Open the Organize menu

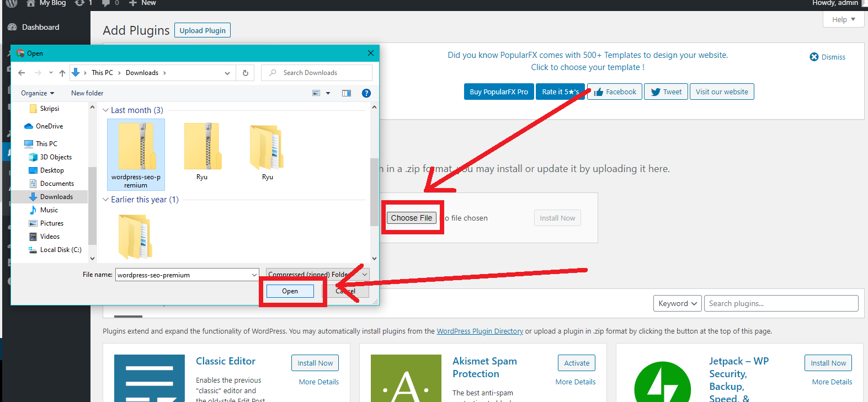tap(38, 93)
